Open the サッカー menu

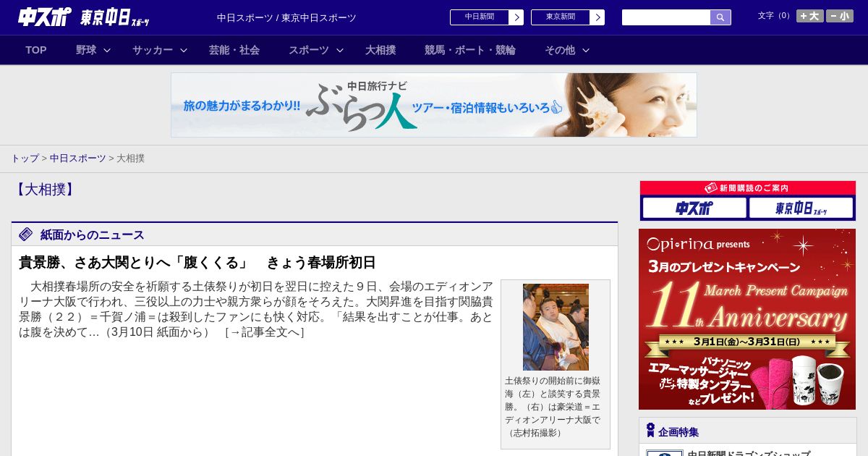(x=153, y=50)
